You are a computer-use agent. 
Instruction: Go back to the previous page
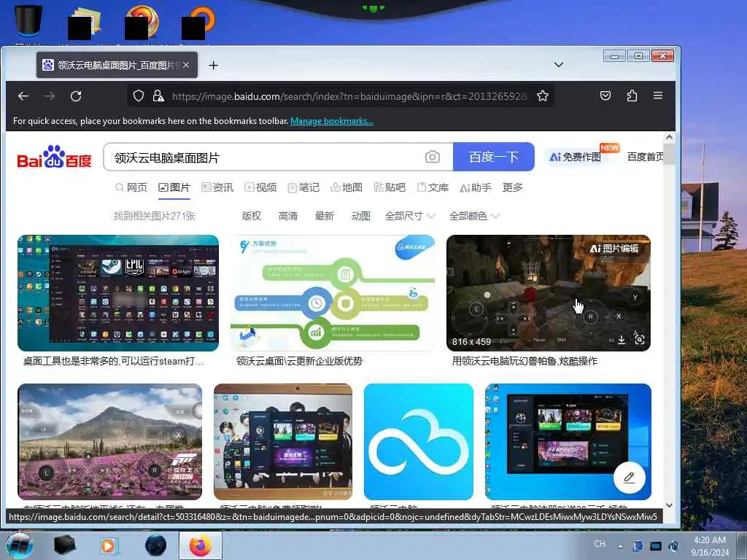point(23,96)
